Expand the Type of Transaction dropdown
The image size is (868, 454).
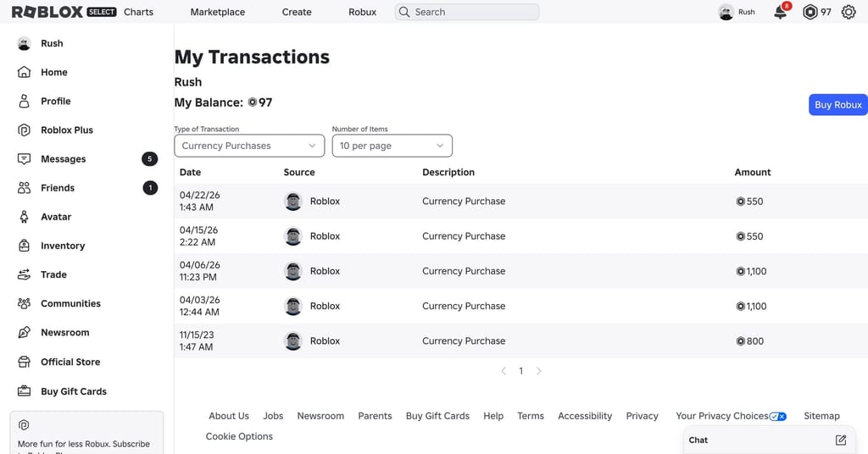coord(249,146)
